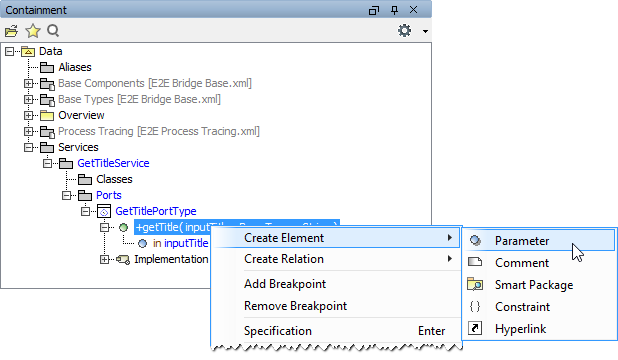
Task: Toggle pin on Containment panel
Action: pyautogui.click(x=395, y=10)
